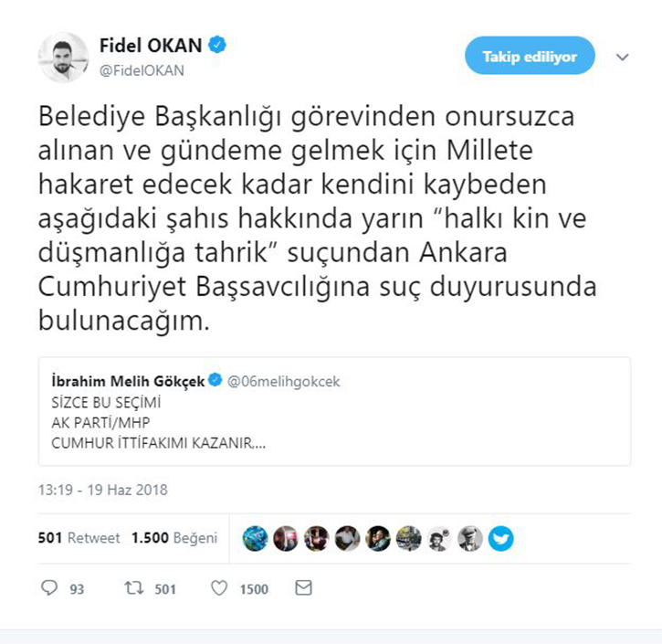Send tweet via envelope message icon

click(303, 588)
